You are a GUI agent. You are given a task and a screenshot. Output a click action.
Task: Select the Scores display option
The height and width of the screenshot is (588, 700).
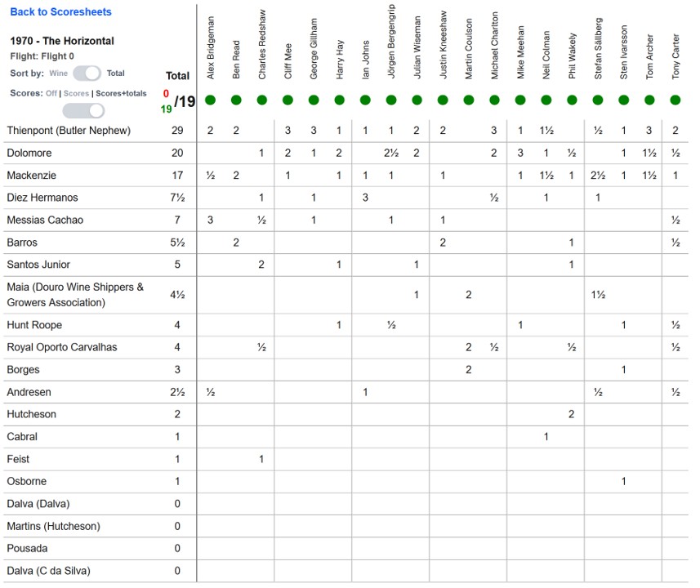coord(76,94)
